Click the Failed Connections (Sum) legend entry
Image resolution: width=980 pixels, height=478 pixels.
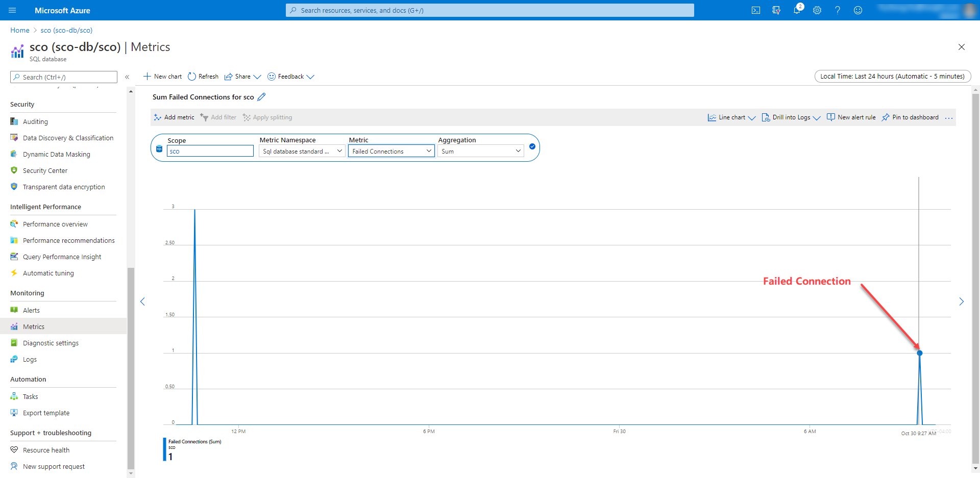click(x=194, y=442)
